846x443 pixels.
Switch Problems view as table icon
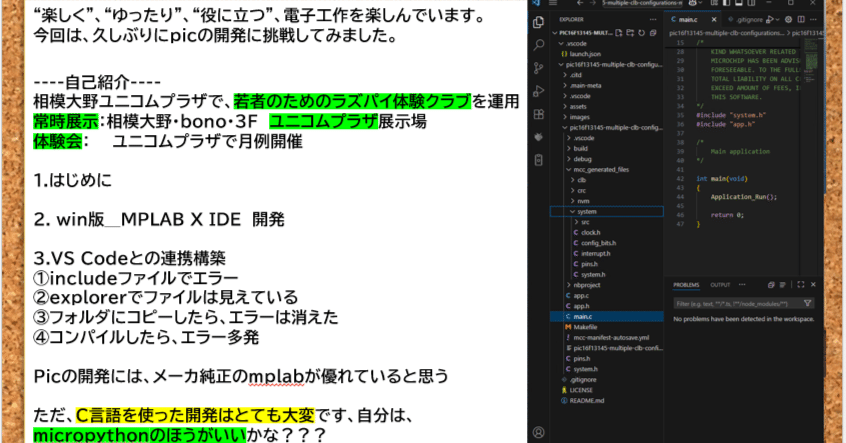pos(782,285)
